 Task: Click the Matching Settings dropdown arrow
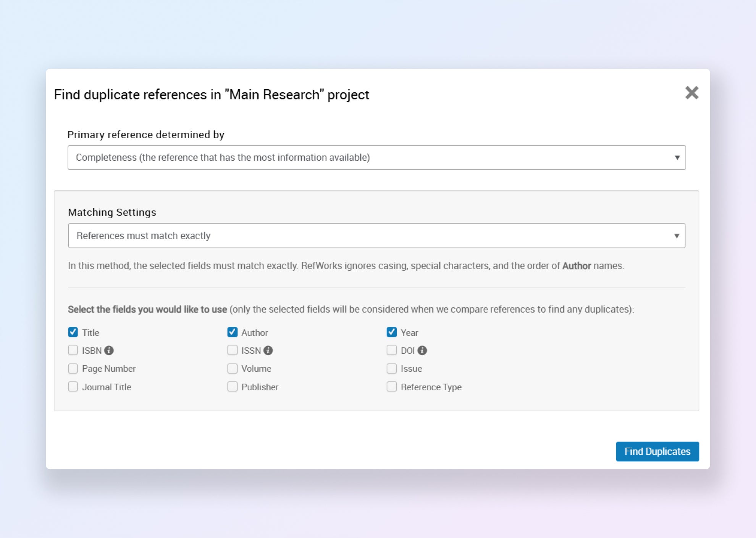pyautogui.click(x=676, y=236)
